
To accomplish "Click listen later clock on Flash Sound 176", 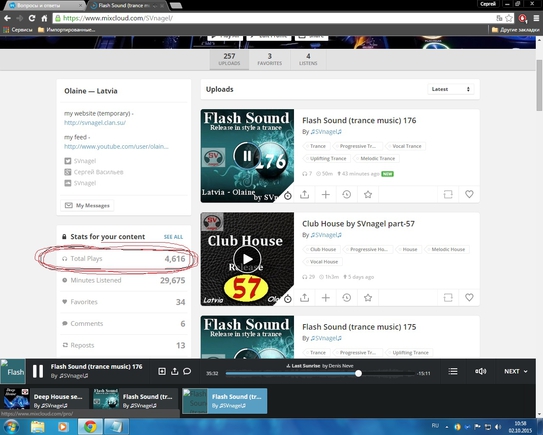I will [347, 194].
